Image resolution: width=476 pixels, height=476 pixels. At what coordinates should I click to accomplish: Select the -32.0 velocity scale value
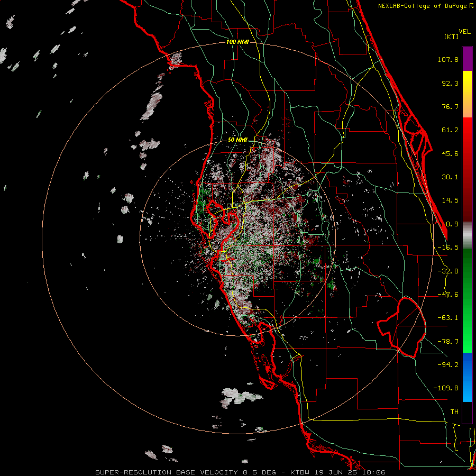coord(448,271)
